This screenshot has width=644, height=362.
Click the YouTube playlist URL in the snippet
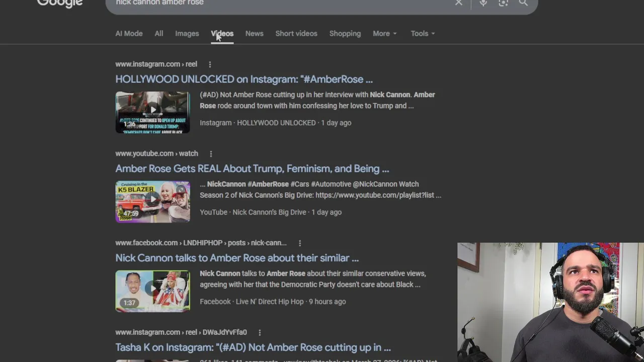[378, 196]
